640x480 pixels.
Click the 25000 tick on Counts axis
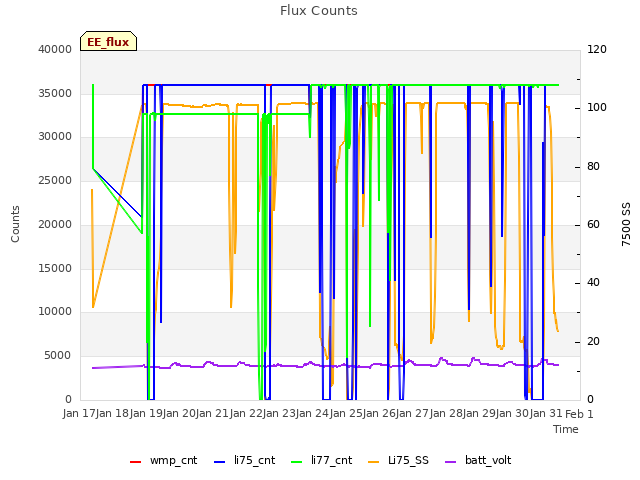point(55,180)
